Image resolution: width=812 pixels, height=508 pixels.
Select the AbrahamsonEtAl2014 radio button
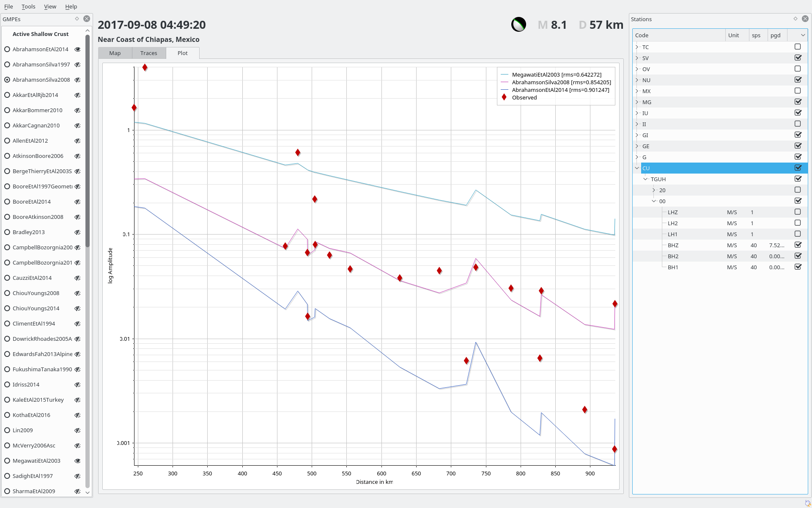[7, 50]
